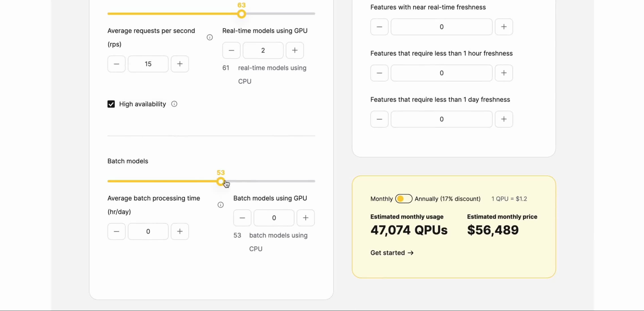Uncheck the High availability checkbox
The image size is (644, 311).
tap(111, 104)
